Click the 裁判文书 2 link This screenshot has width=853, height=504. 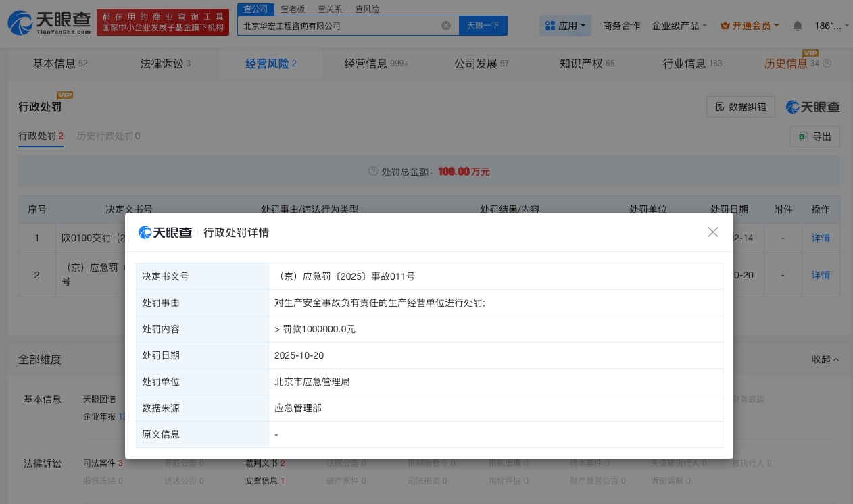[265, 463]
